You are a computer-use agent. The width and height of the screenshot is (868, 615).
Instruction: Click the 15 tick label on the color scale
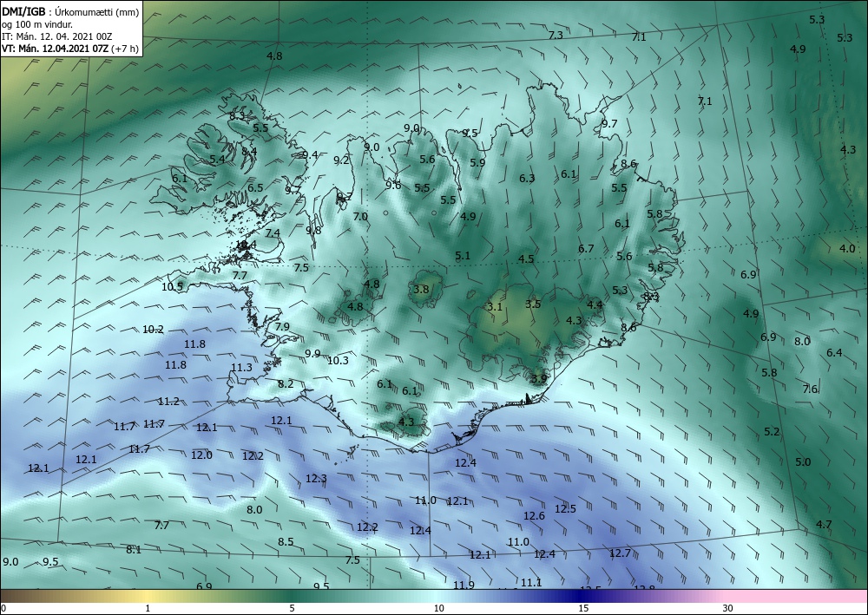click(583, 608)
